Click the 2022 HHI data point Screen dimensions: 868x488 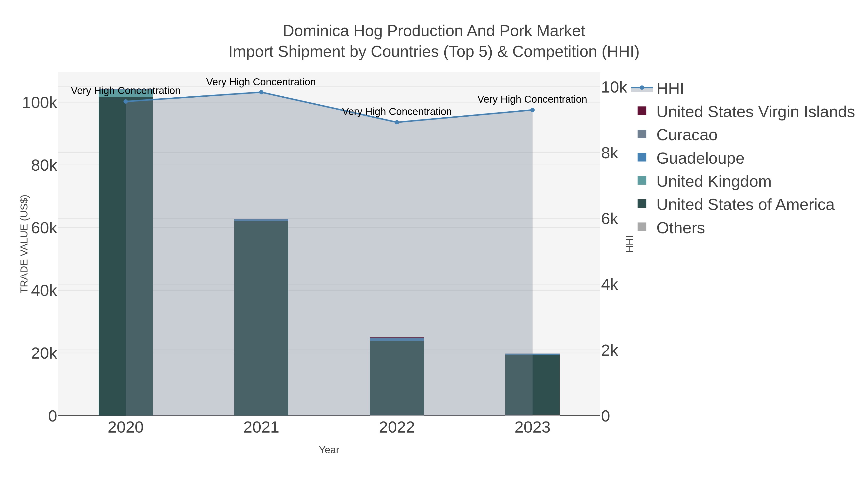[397, 122]
